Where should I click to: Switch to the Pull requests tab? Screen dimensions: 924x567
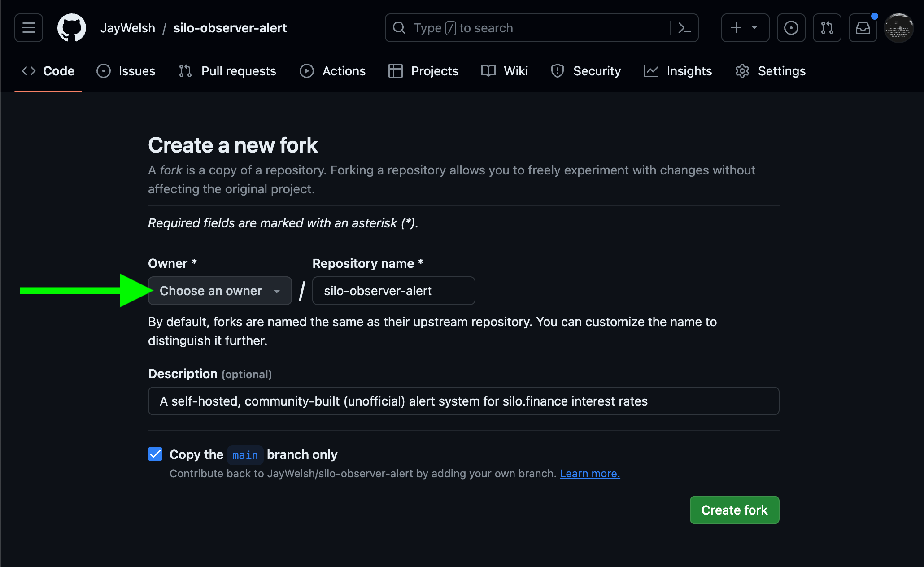[227, 71]
